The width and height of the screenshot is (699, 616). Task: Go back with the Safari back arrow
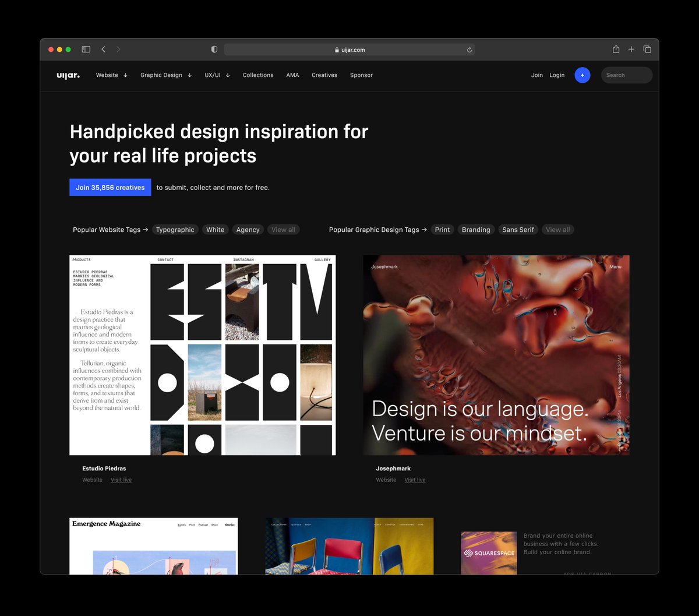[103, 50]
